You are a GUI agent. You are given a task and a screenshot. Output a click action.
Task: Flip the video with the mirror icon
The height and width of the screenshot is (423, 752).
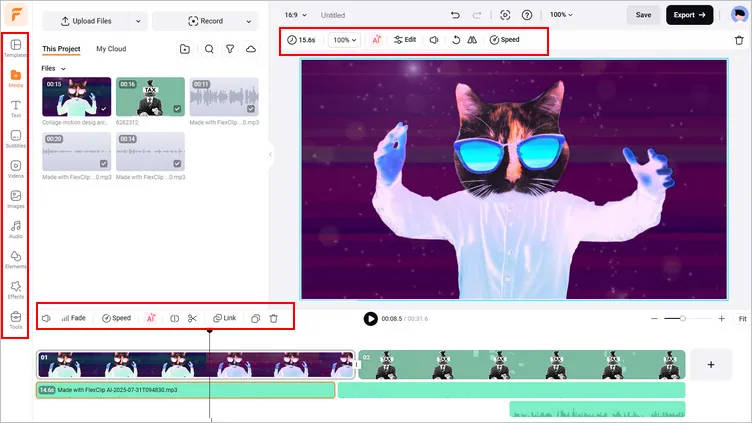pos(472,40)
